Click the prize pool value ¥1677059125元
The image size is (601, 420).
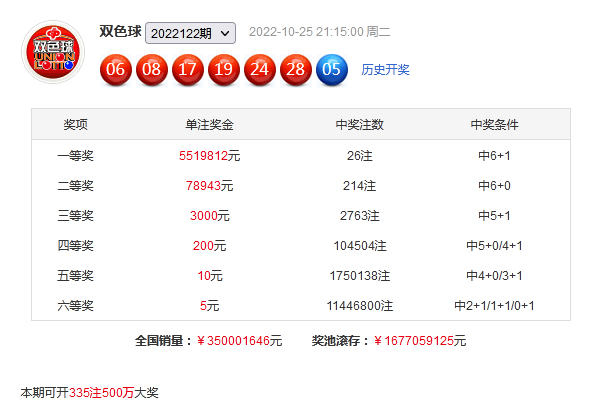420,341
